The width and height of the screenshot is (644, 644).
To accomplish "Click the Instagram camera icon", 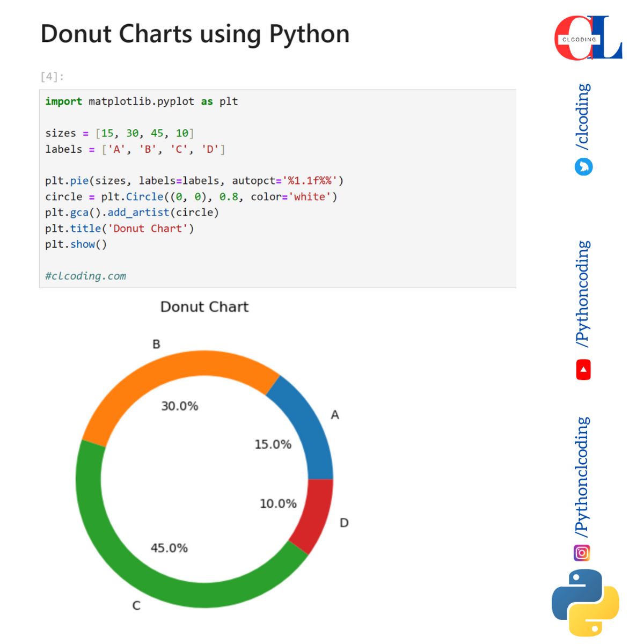I will (x=583, y=552).
